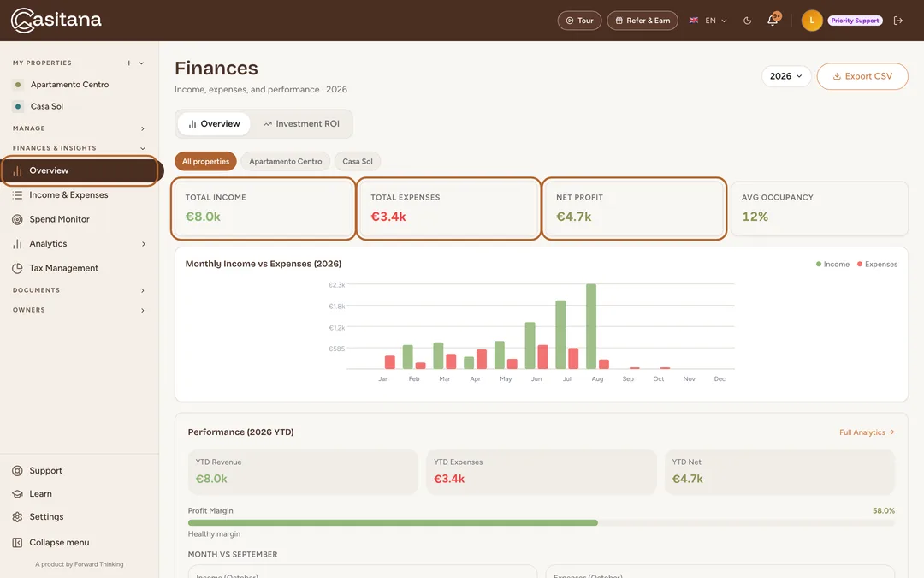This screenshot has width=924, height=578.
Task: Click YTD Net €4.7k value
Action: (x=687, y=479)
